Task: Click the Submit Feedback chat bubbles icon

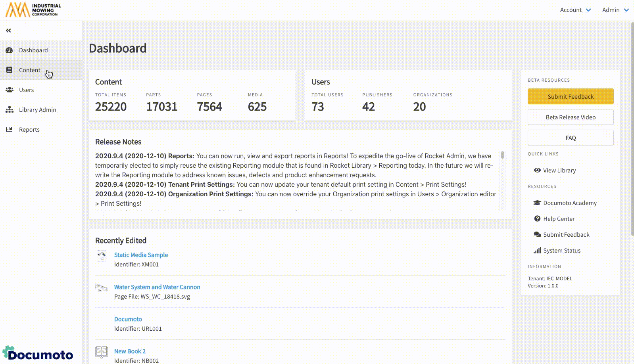Action: click(x=537, y=235)
